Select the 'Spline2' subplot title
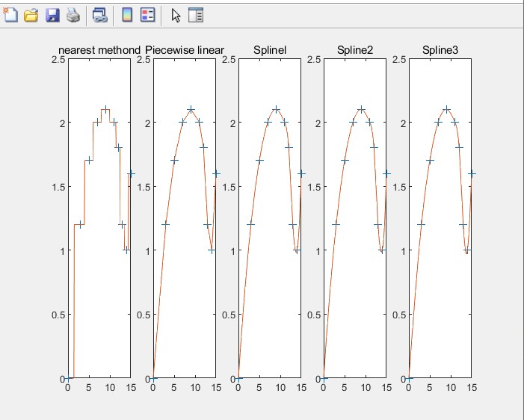This screenshot has height=420, width=524. pyautogui.click(x=355, y=50)
